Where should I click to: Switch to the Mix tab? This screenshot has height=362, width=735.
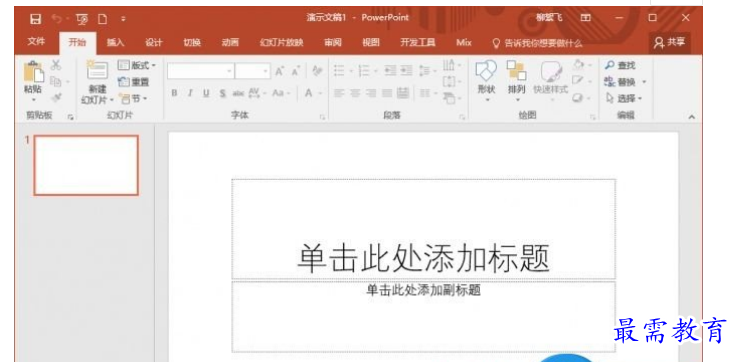(x=464, y=43)
